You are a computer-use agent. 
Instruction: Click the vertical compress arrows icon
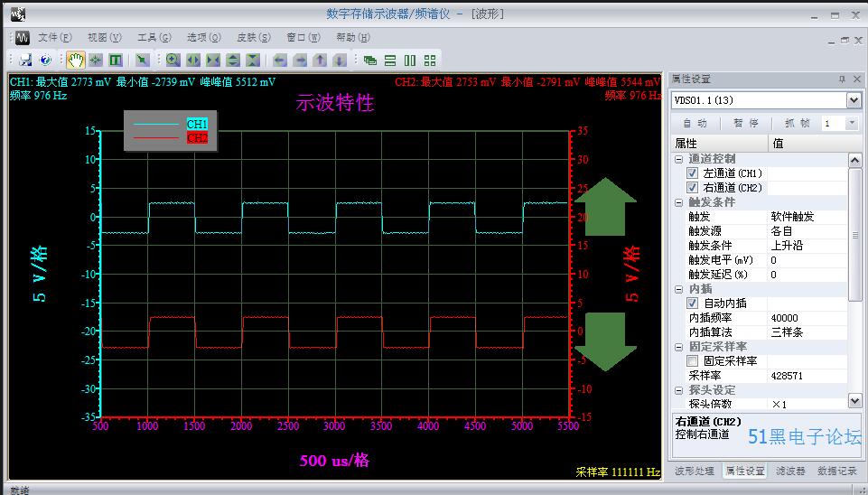coord(253,60)
